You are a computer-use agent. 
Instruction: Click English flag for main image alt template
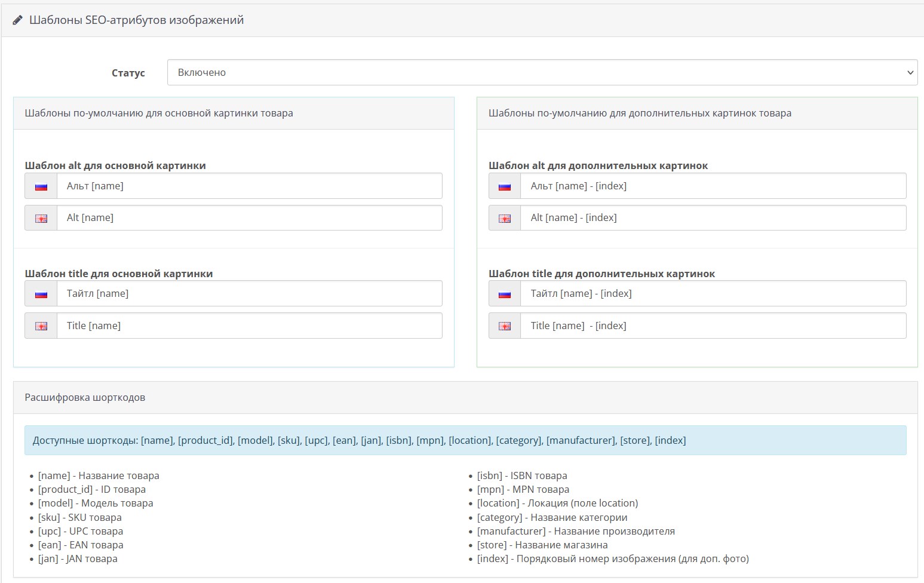click(x=41, y=218)
